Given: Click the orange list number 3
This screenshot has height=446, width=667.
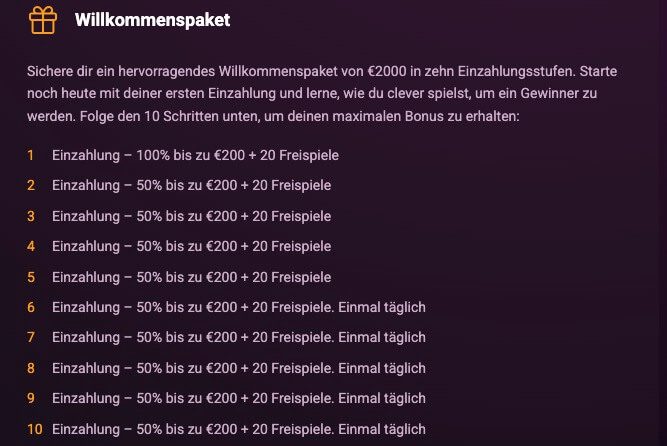Looking at the screenshot, I should [31, 216].
